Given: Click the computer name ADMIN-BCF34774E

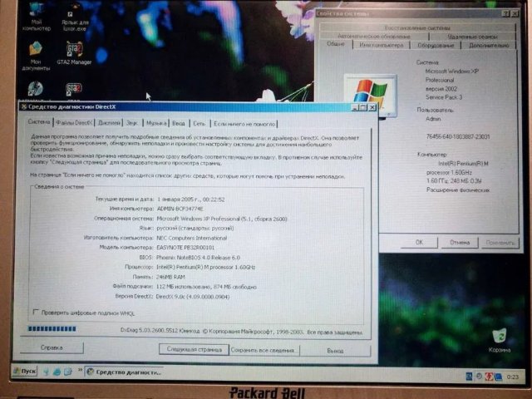Looking at the screenshot, I should 180,209.
